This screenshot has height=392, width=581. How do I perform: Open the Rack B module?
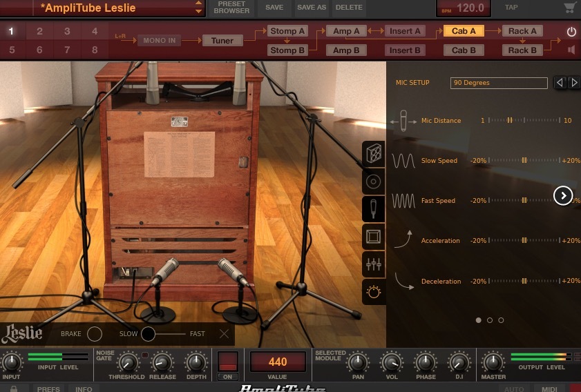pos(522,50)
